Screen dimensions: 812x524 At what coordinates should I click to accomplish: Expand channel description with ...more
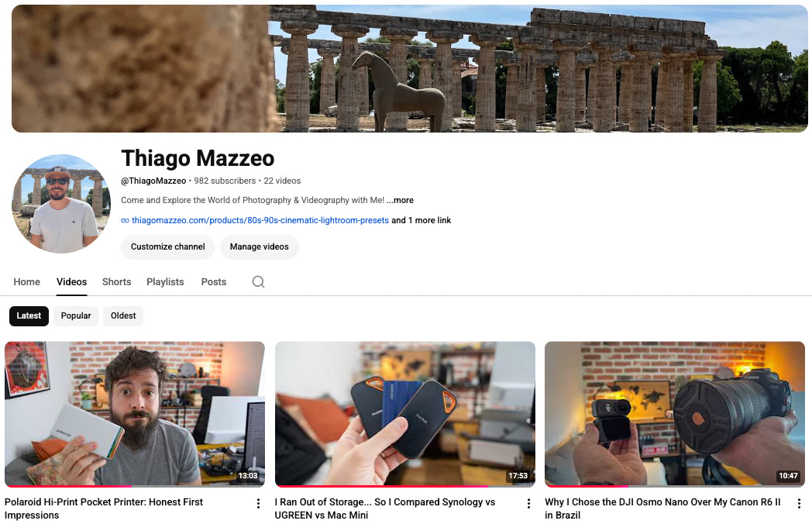tap(400, 200)
